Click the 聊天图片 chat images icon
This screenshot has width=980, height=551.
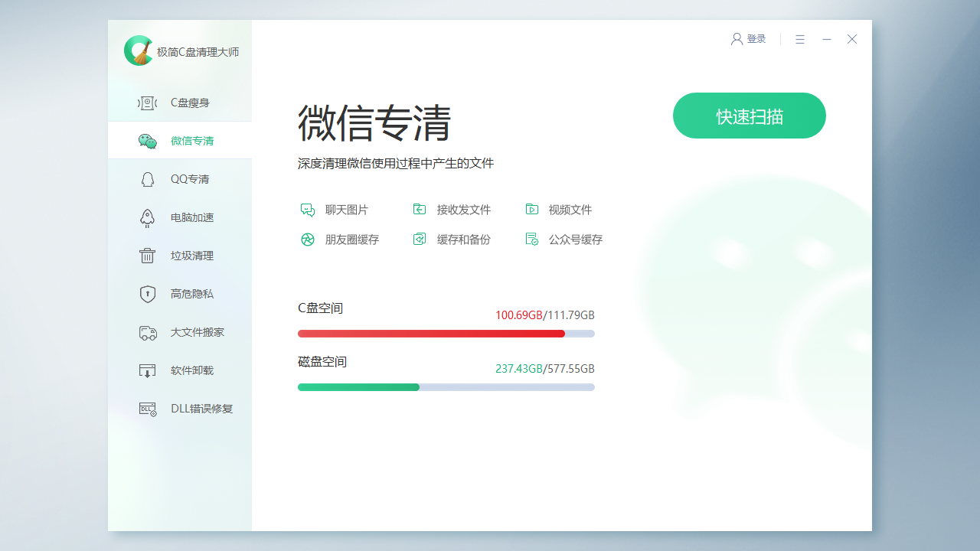tap(308, 209)
